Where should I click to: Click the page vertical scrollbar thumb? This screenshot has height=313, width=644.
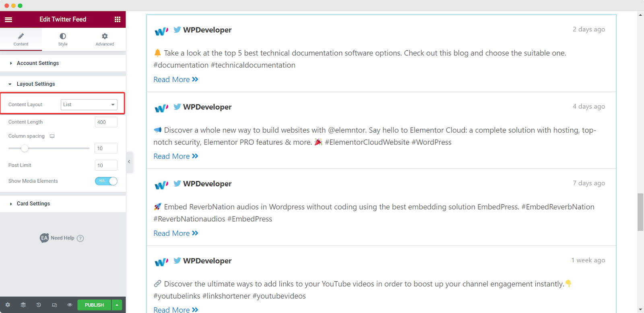click(640, 212)
